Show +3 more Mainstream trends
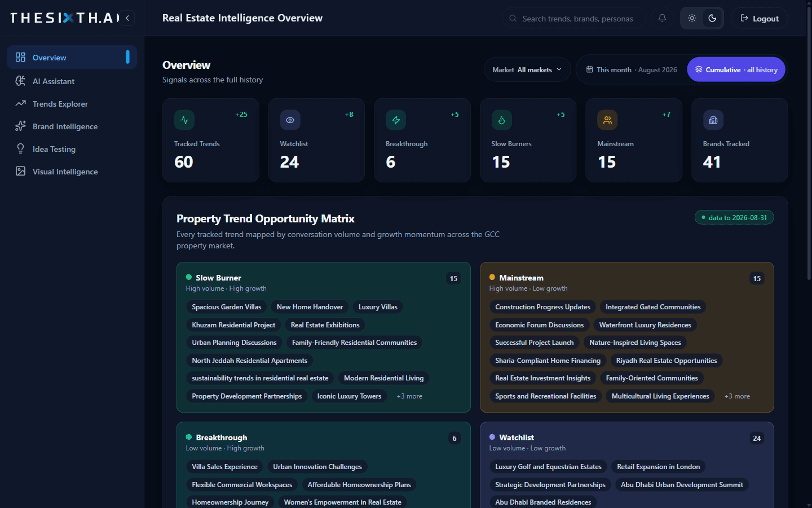812x508 pixels. tap(737, 396)
